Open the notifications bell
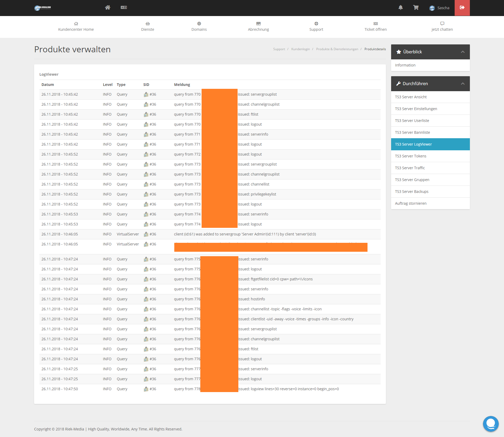This screenshot has width=504, height=437. [x=401, y=8]
